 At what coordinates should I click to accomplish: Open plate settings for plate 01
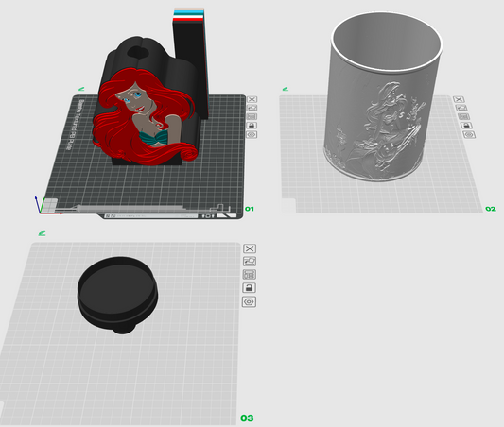point(252,134)
